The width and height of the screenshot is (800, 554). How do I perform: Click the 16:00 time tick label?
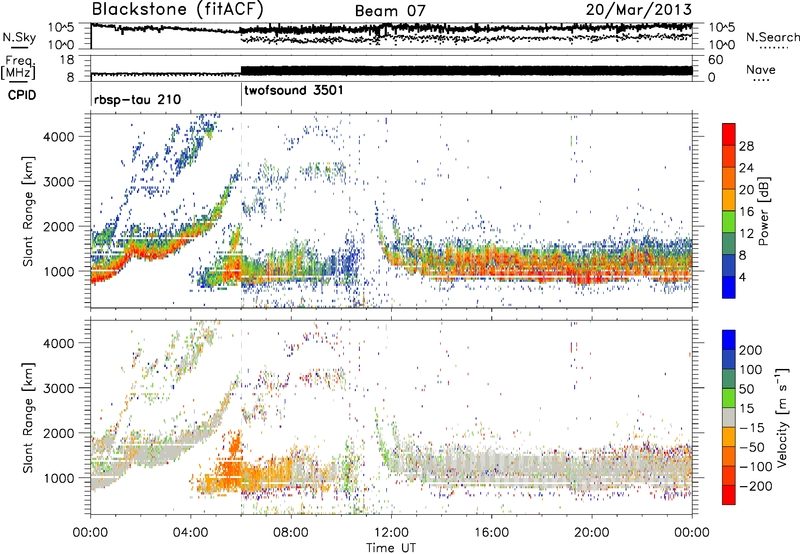point(491,533)
